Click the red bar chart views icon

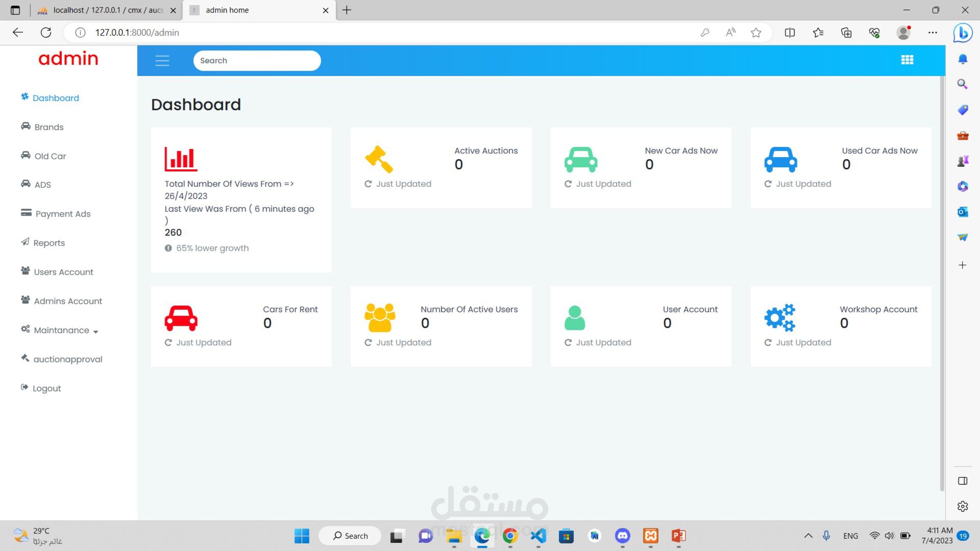click(x=181, y=159)
